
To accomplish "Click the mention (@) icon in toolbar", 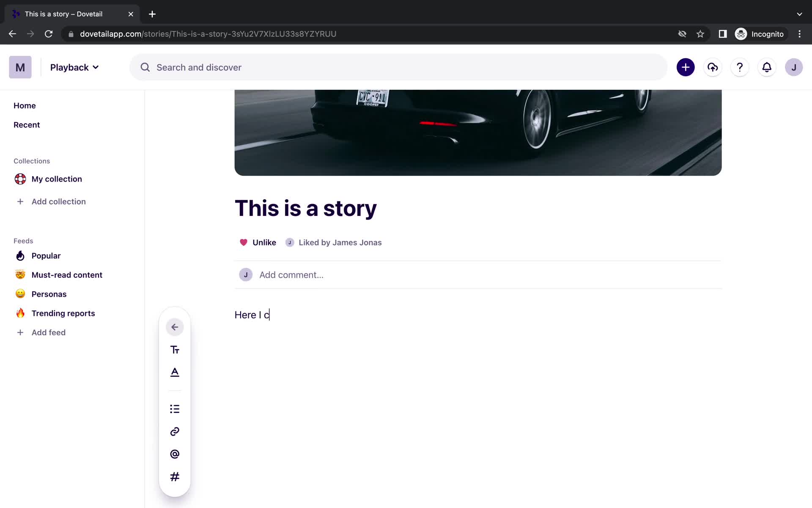I will point(174,454).
